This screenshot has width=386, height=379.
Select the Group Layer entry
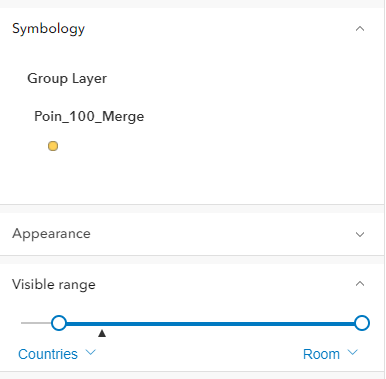coord(67,79)
